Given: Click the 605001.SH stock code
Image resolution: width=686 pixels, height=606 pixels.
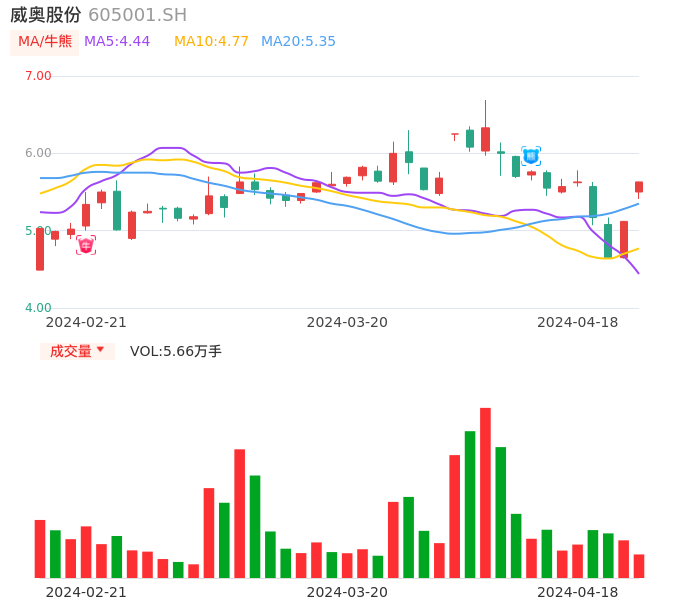Looking at the screenshot, I should point(137,15).
